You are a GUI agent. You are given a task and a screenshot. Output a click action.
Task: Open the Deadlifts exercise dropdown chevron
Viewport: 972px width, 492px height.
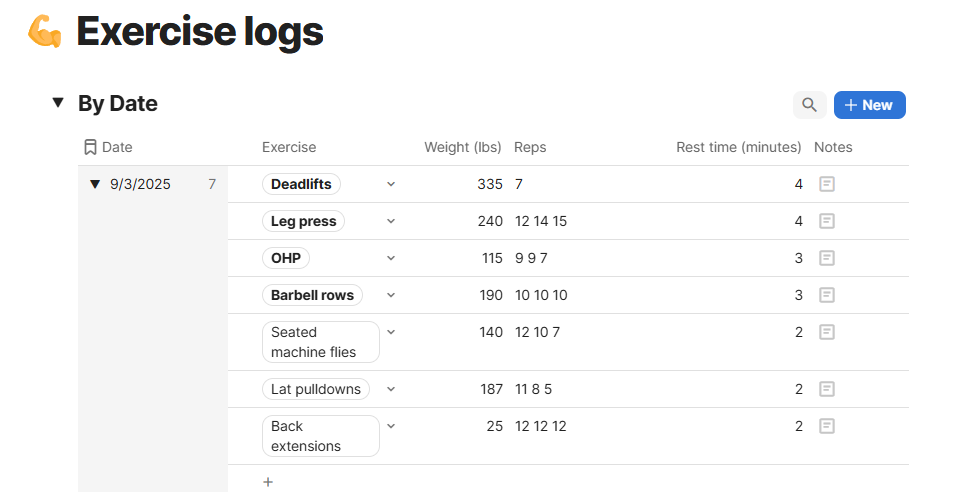391,184
